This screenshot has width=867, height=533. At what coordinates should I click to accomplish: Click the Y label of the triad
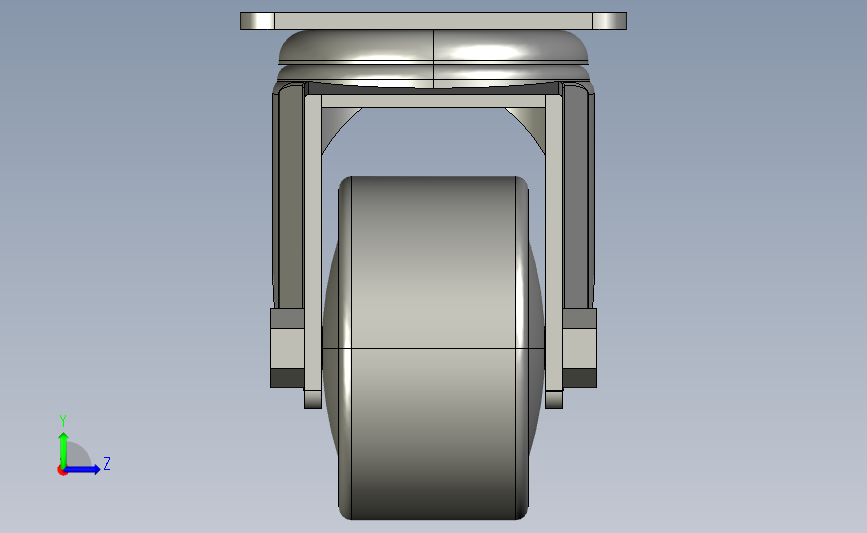tap(63, 421)
